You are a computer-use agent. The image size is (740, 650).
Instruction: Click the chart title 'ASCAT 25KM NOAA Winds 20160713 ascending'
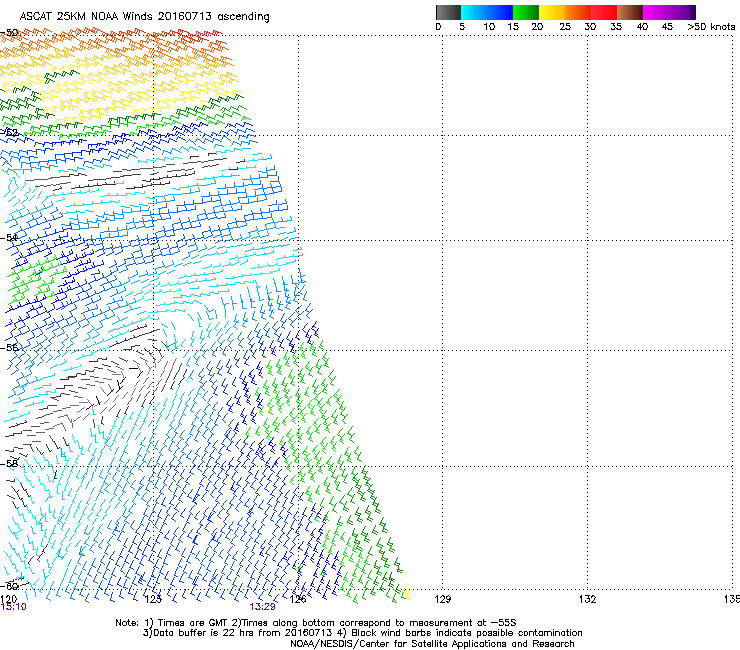[144, 17]
